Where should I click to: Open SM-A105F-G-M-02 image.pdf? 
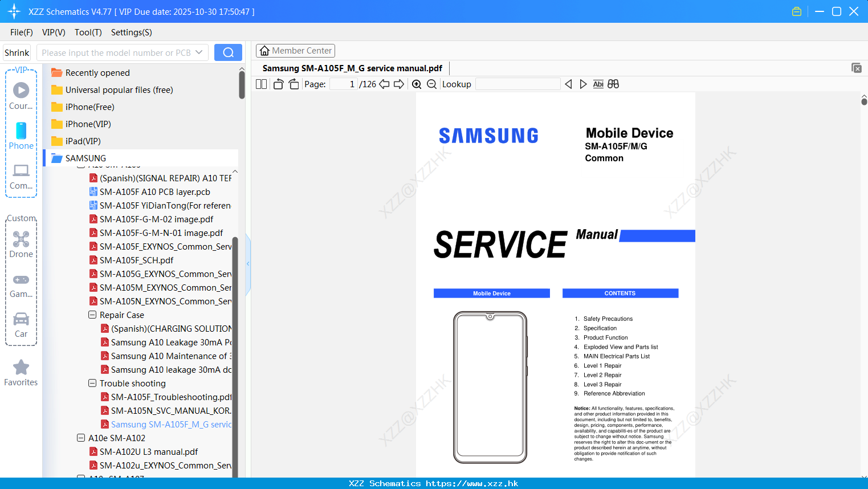pos(157,219)
